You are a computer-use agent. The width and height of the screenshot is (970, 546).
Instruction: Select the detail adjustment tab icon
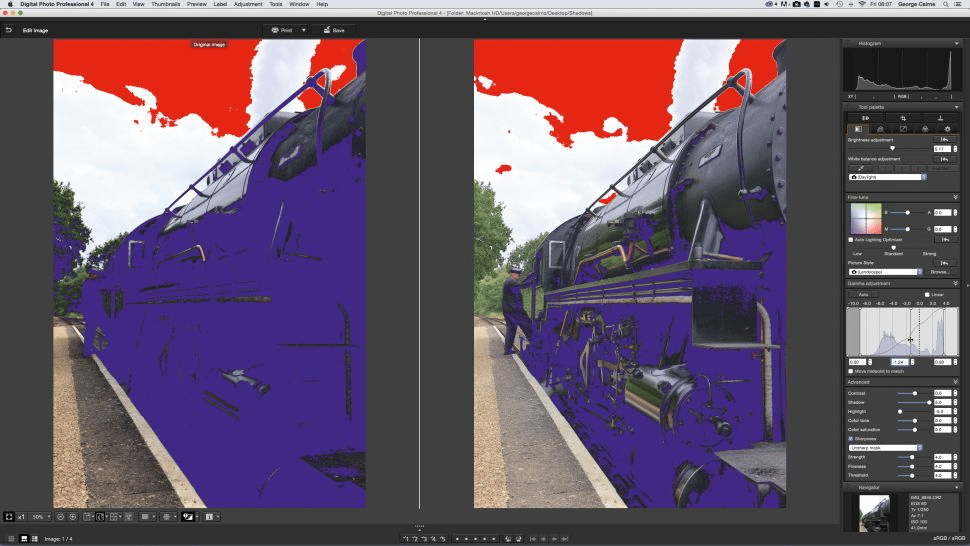[880, 129]
